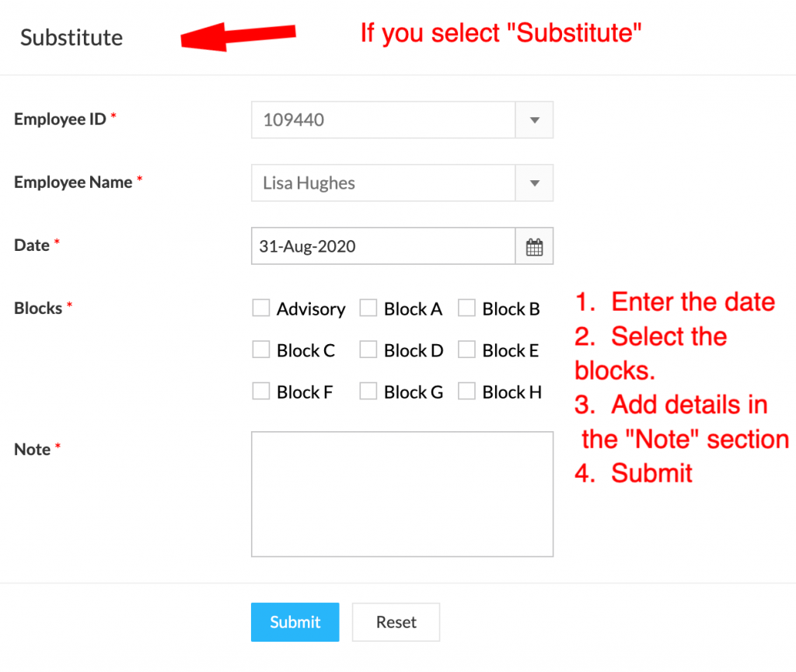Check the Advisory checkbox
796x672 pixels.
[x=261, y=308]
